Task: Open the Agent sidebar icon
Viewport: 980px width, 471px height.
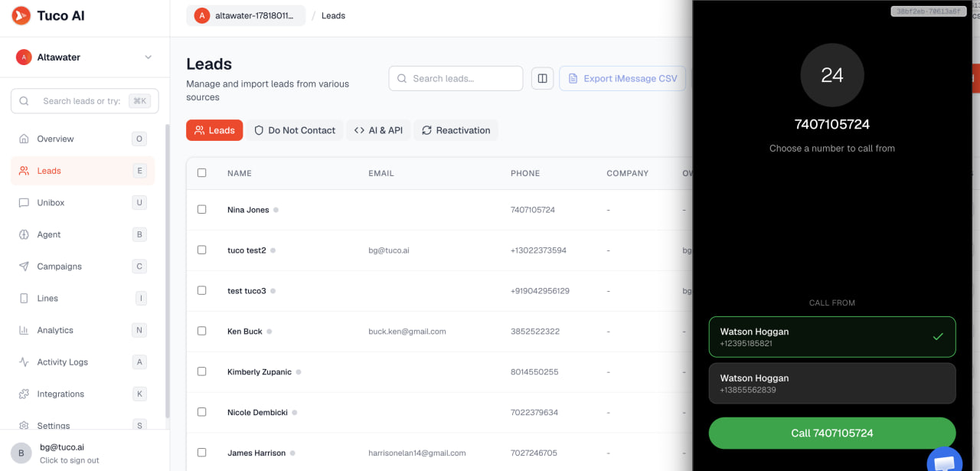Action: coord(23,234)
